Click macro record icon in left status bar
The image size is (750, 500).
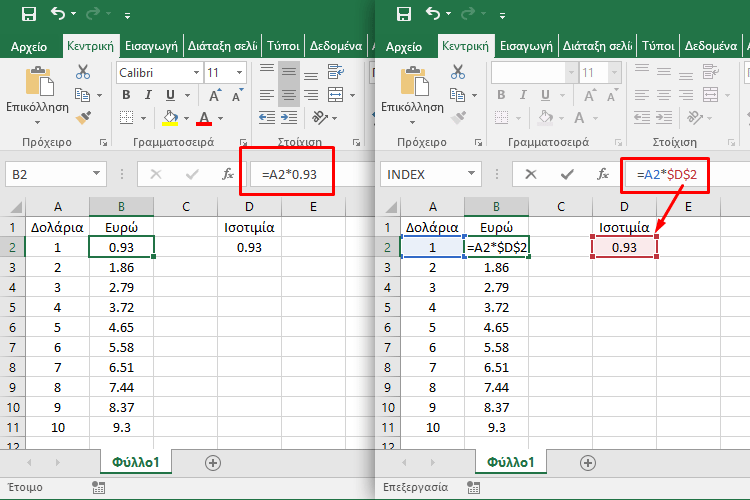99,488
